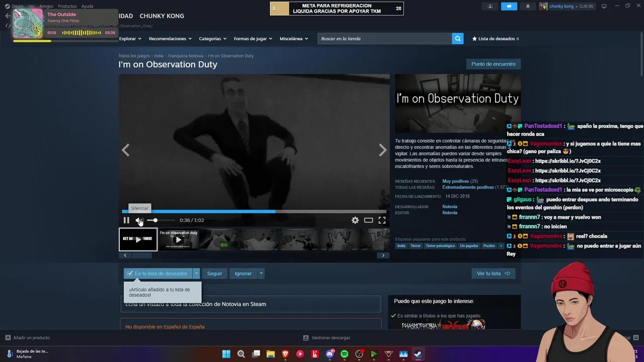Open the Steam announcements megaphone
This screenshot has height=362, width=644.
(509, 6)
